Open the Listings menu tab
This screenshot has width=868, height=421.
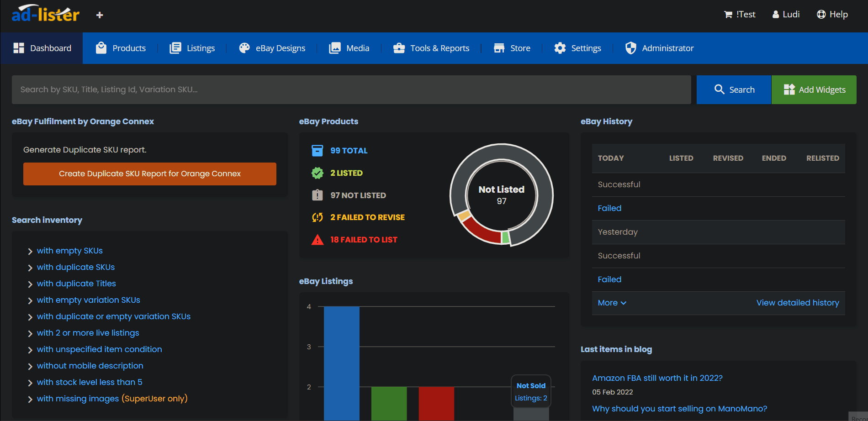click(192, 48)
